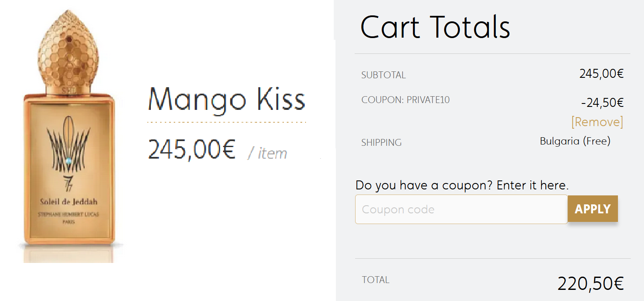Click the "Do you have a coupon?" prompt
The height and width of the screenshot is (301, 644).
462,186
